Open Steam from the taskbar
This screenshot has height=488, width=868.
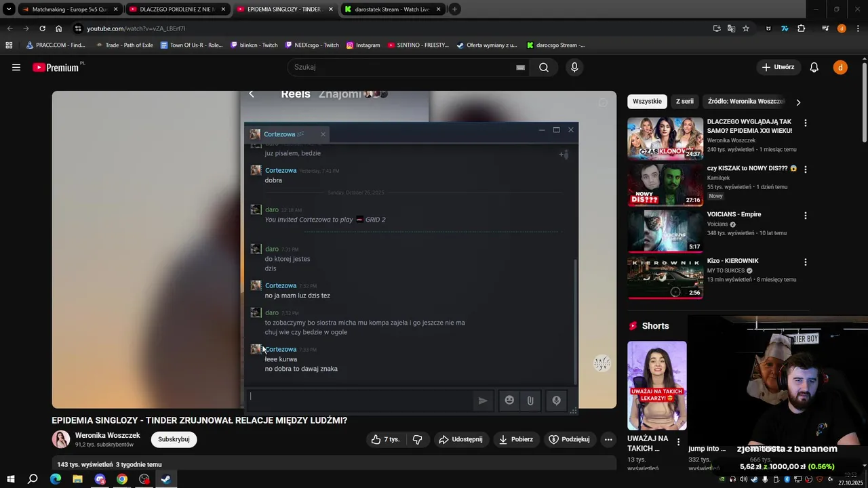(x=165, y=479)
